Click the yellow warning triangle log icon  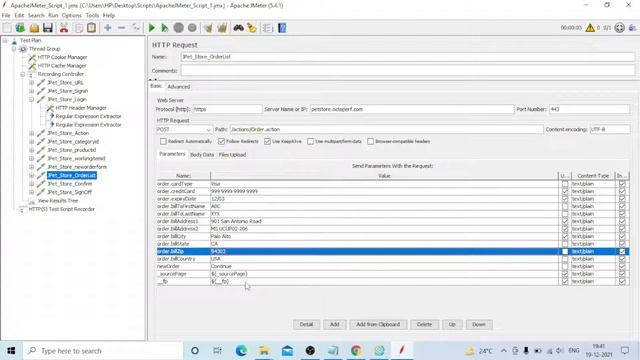click(590, 28)
